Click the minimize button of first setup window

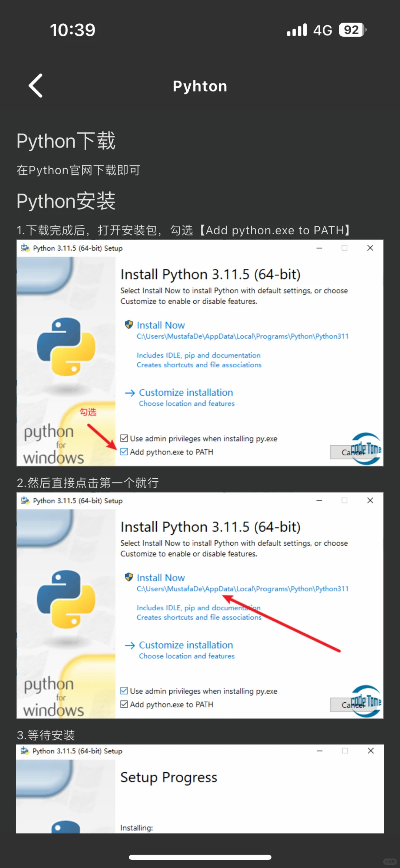[319, 248]
